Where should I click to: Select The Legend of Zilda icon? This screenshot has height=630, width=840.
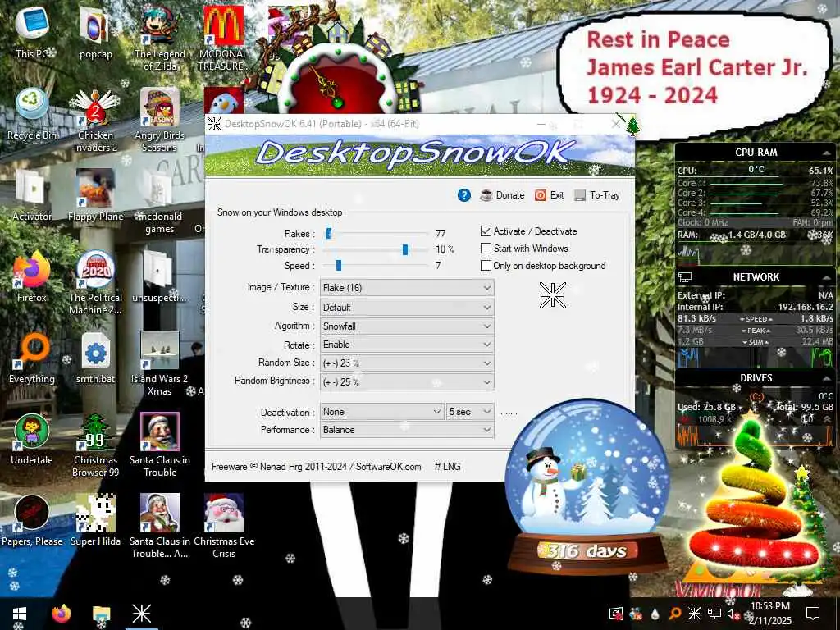160,39
